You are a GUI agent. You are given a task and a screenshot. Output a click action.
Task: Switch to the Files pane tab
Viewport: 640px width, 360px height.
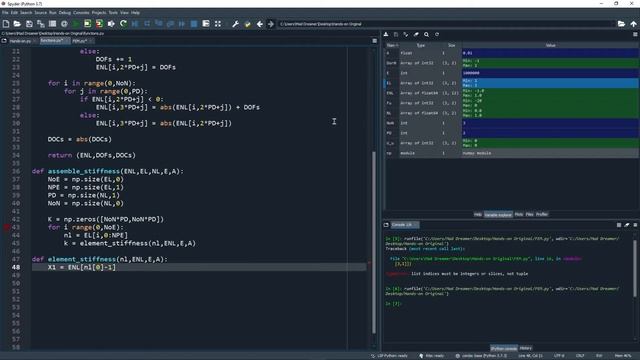[529, 214]
